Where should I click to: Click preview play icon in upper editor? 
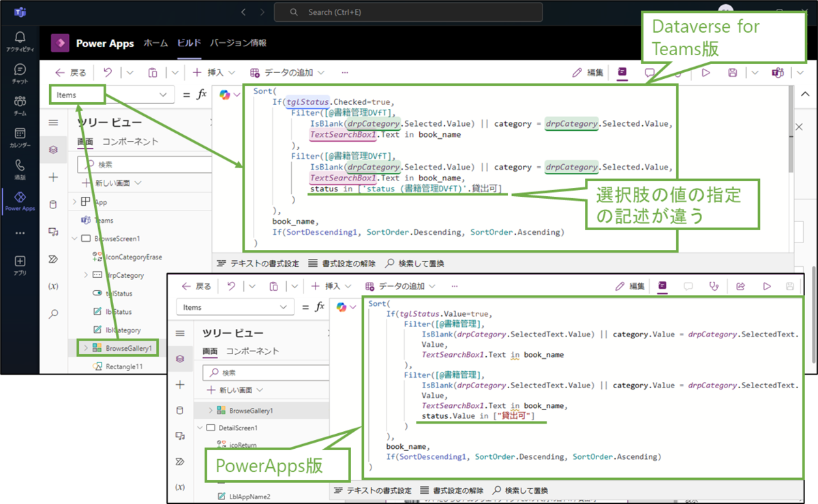pos(706,72)
